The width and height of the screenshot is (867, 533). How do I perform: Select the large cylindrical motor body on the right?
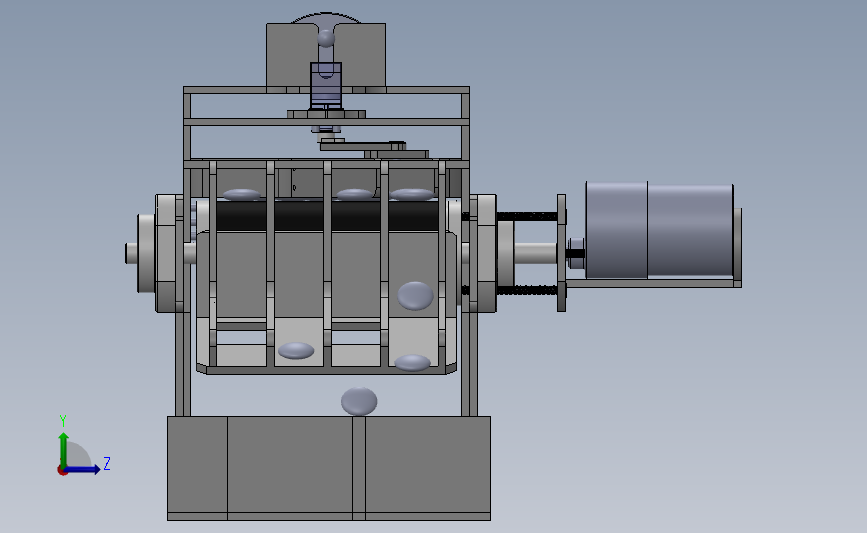click(x=659, y=231)
